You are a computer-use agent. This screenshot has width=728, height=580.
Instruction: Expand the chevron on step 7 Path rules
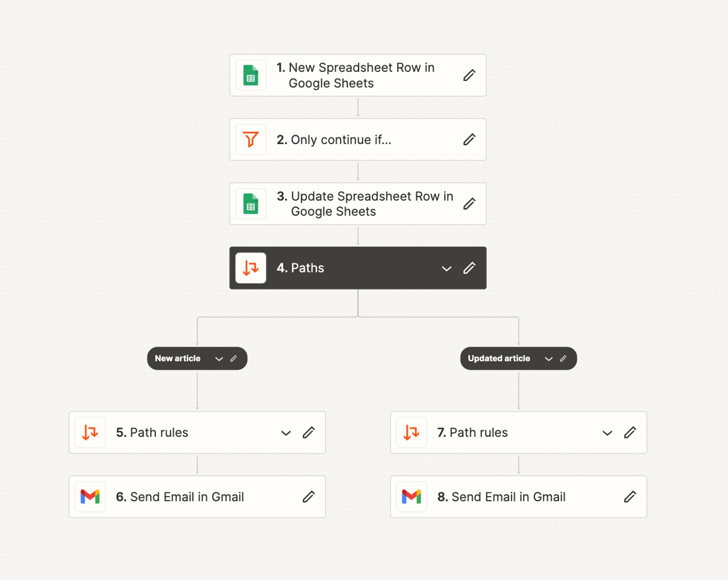[607, 433]
